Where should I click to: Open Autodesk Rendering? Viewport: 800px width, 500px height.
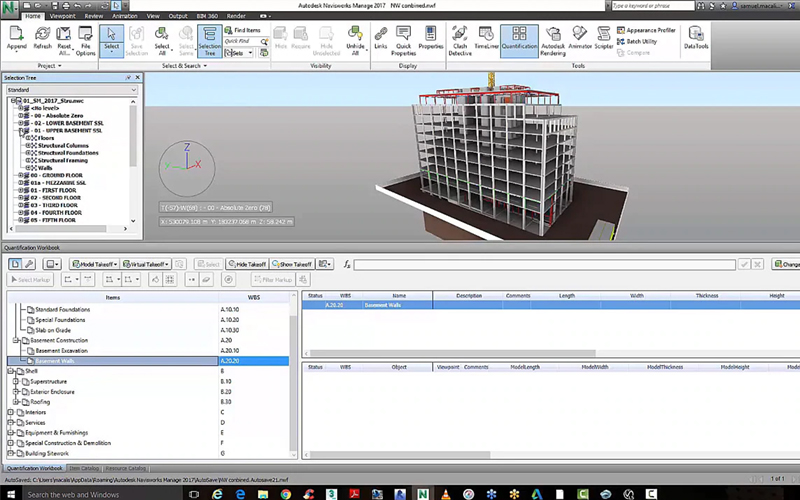point(553,40)
